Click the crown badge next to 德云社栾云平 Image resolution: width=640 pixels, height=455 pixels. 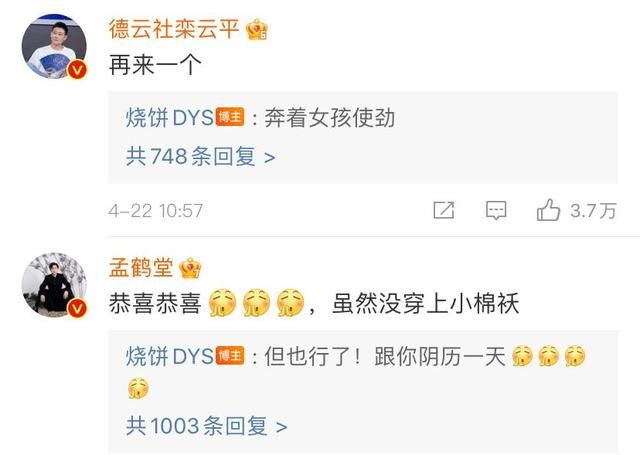[257, 30]
